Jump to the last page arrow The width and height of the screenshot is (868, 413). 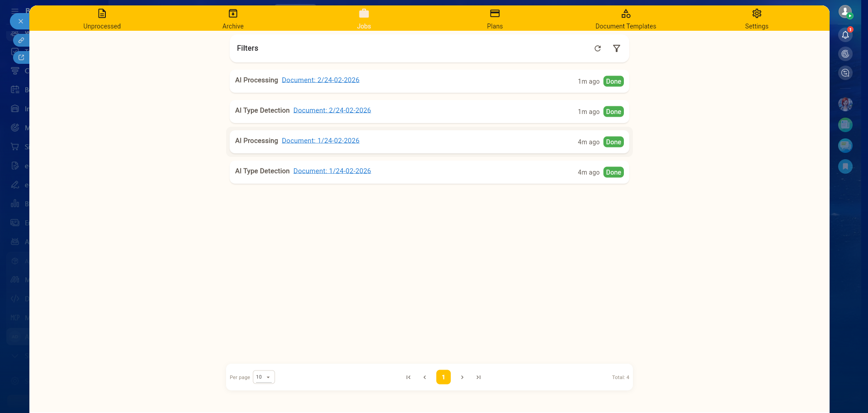478,377
